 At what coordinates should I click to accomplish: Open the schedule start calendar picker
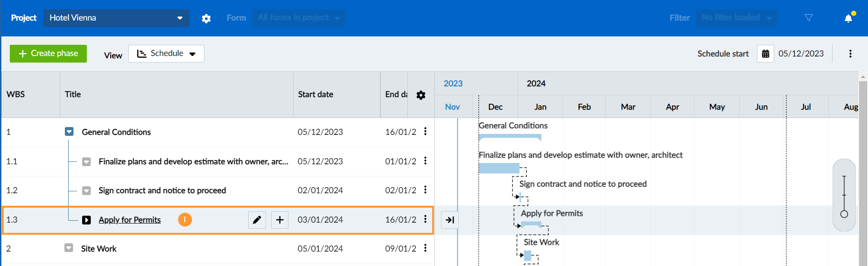click(x=765, y=54)
